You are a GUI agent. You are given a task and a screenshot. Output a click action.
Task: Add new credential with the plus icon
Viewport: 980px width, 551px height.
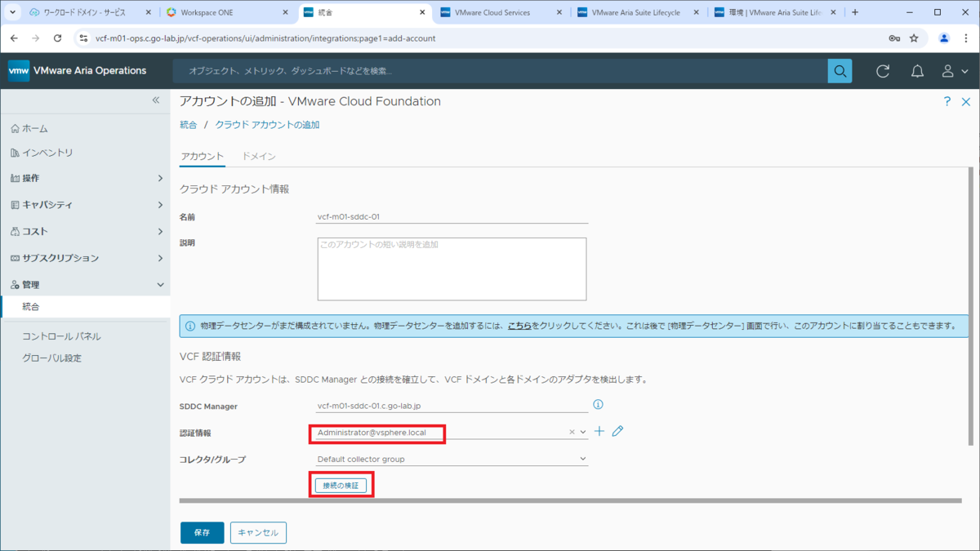point(599,431)
